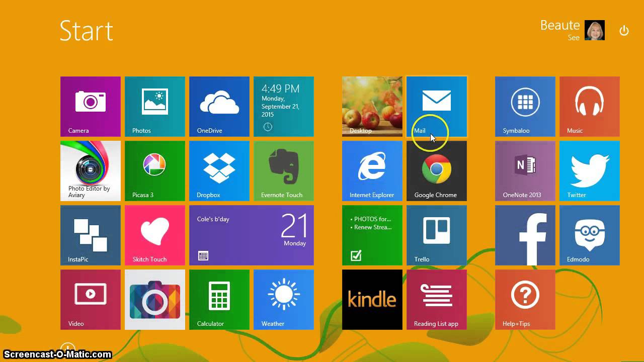Open the InstaPic tile
Viewport: 644px width, 362px height.
[x=91, y=235]
